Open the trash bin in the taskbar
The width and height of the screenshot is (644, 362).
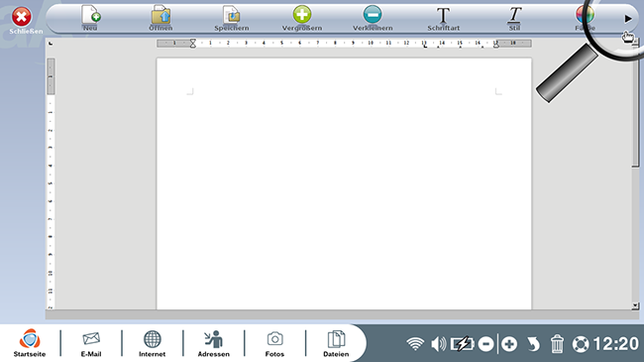[x=557, y=343]
